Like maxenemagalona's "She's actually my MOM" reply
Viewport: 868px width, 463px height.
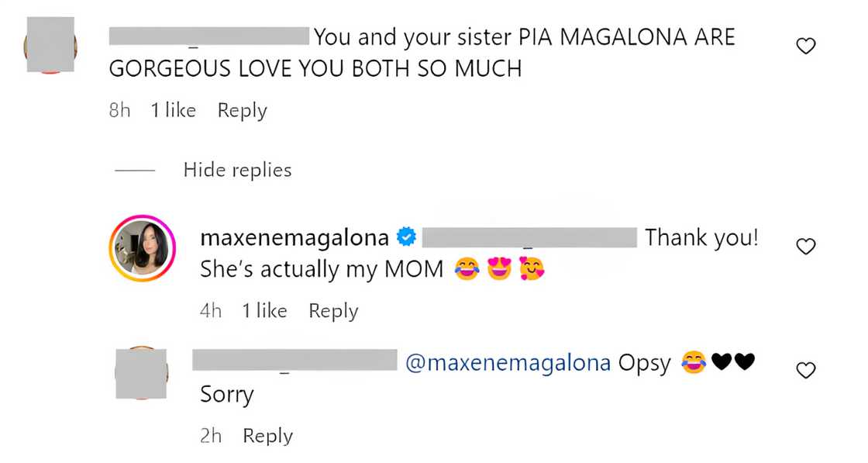(x=806, y=247)
